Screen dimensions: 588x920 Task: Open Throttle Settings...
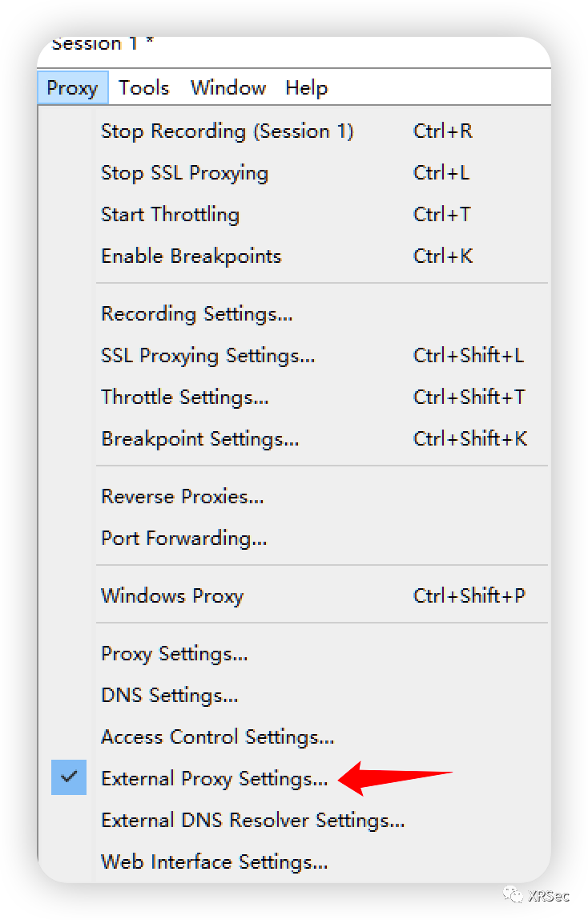[184, 397]
